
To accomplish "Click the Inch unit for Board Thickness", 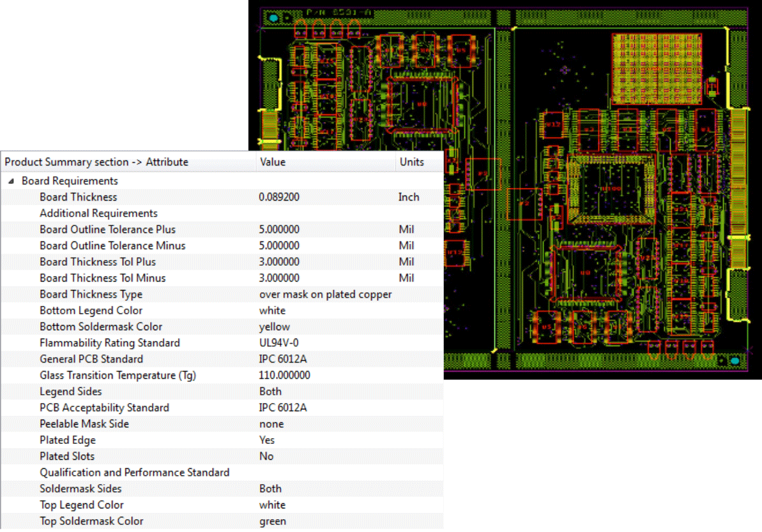I will point(409,197).
